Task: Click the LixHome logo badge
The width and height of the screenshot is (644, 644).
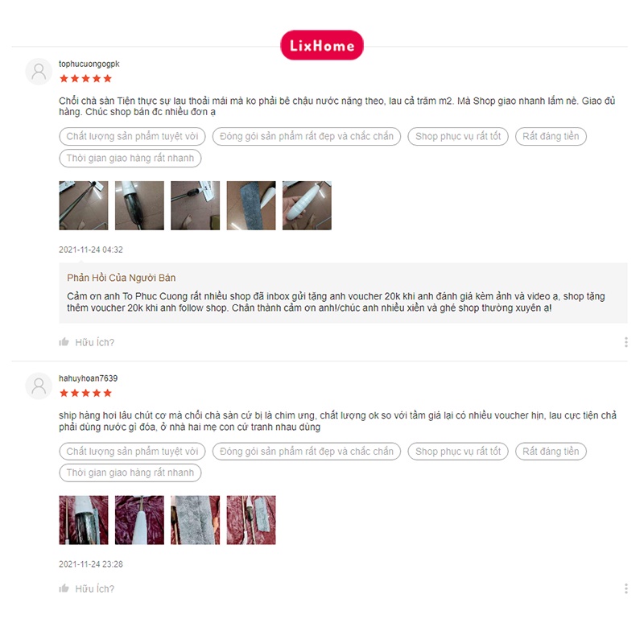Action: (x=321, y=45)
